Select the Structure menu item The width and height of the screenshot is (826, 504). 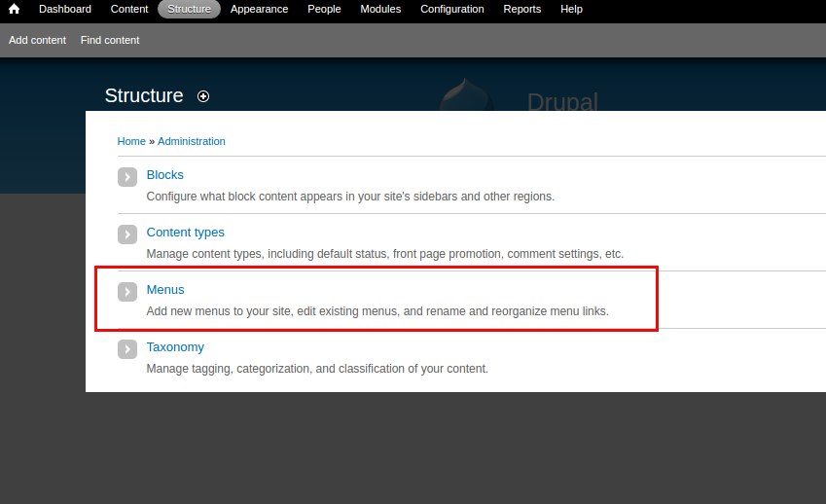tap(189, 9)
